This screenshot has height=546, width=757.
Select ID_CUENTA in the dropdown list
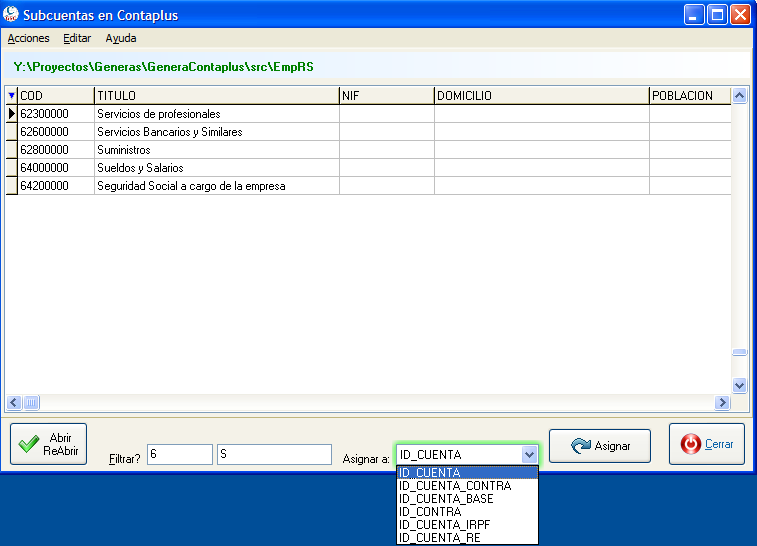coord(467,473)
